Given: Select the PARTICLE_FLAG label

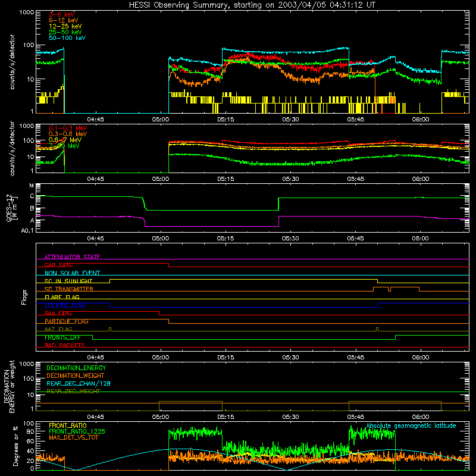Looking at the screenshot, I should (67, 321).
